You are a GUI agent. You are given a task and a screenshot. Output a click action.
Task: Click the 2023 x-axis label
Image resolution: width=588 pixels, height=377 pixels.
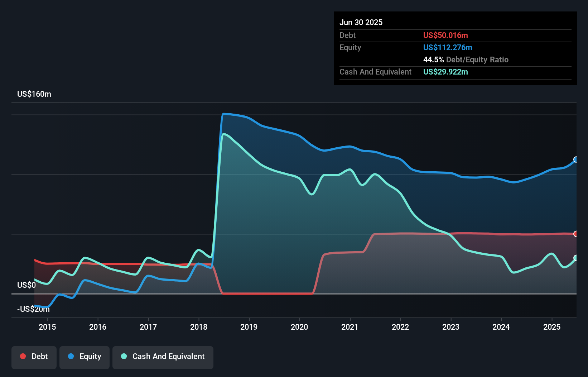(451, 327)
